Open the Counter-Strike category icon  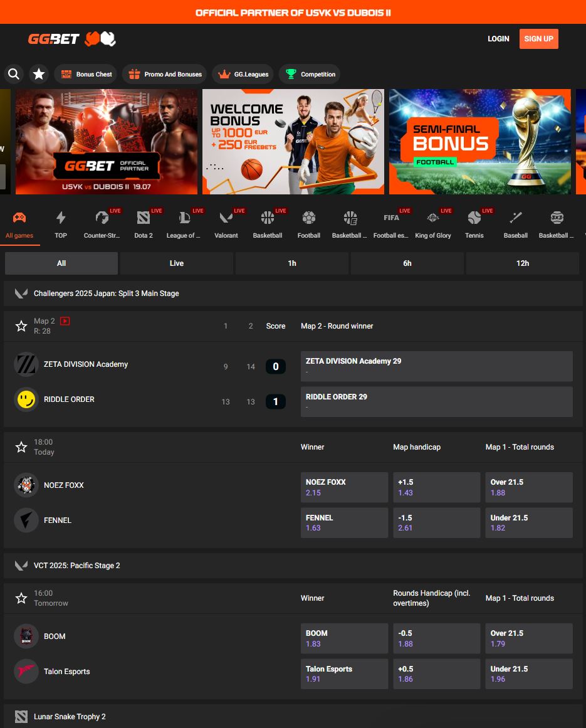tap(102, 218)
